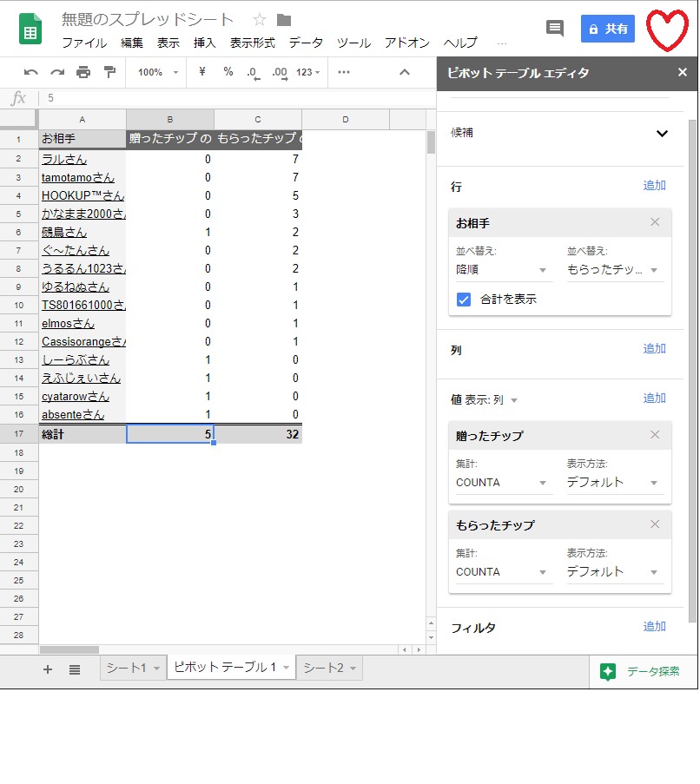Format as yen currency
This screenshot has width=700, height=784.
tap(202, 72)
